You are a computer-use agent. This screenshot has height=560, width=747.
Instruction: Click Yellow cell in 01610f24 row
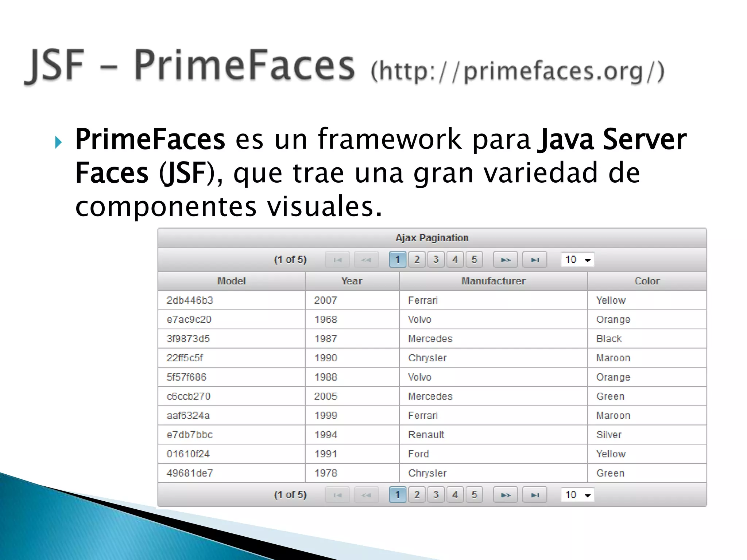(x=647, y=454)
